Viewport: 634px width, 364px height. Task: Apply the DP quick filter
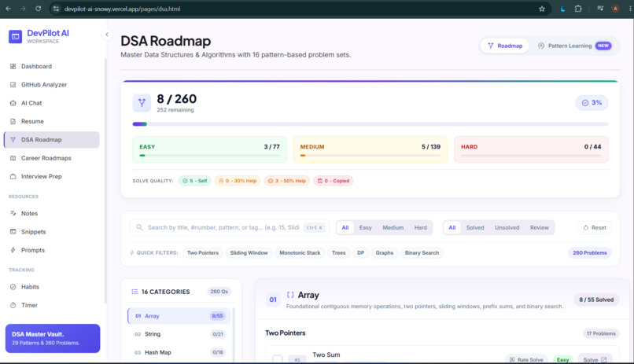pos(361,253)
